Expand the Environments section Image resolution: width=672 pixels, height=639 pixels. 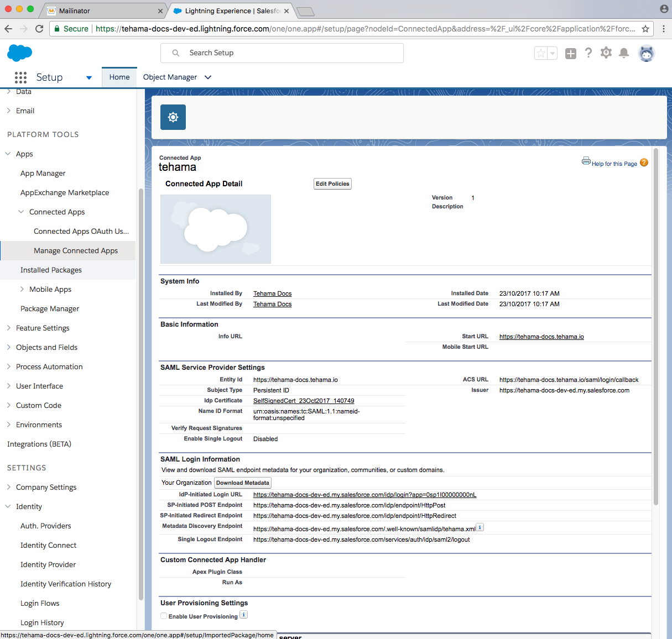[9, 425]
